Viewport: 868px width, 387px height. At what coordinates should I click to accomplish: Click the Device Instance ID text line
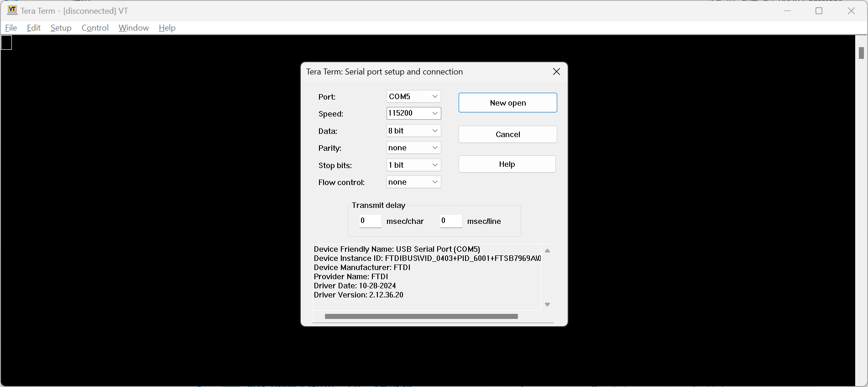point(427,258)
